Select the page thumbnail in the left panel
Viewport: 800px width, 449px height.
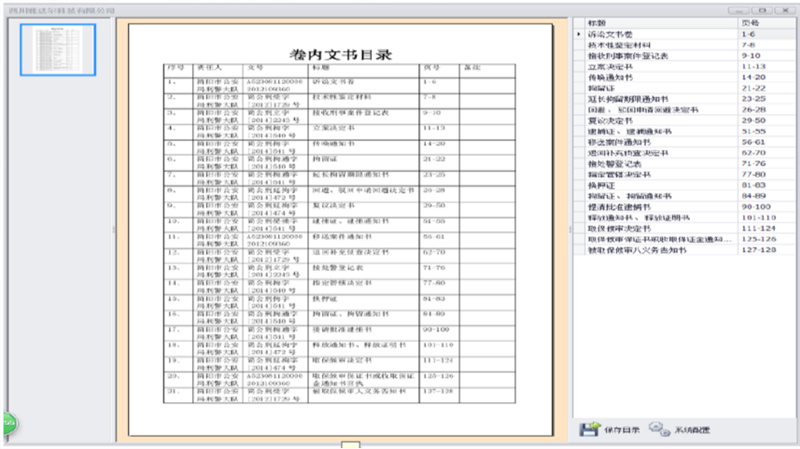[58, 50]
